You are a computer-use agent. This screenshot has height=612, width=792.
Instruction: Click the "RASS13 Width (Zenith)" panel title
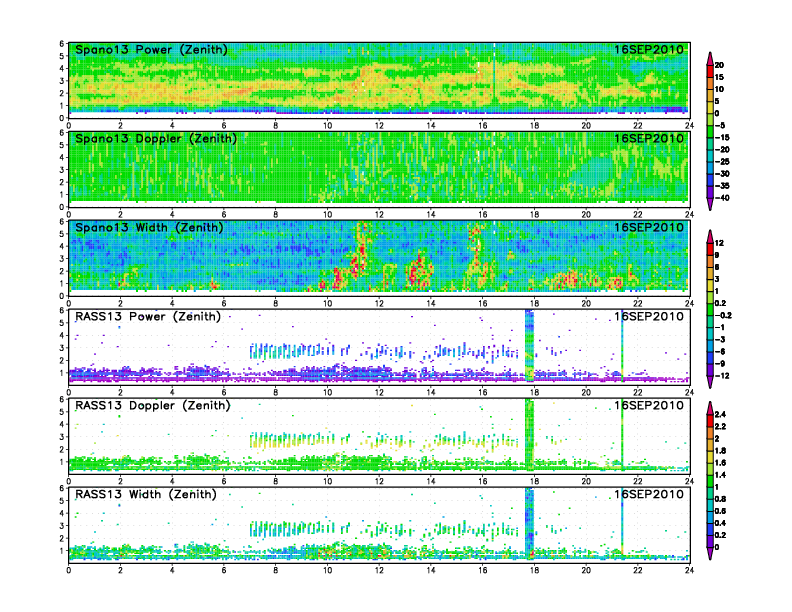(145, 494)
